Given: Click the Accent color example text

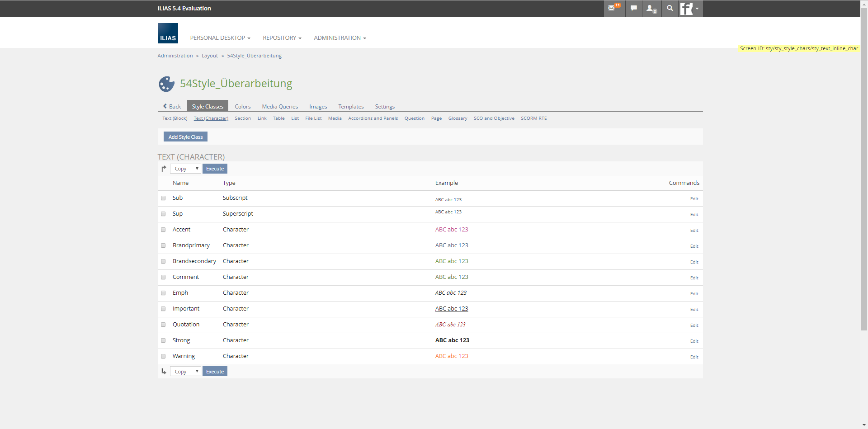Looking at the screenshot, I should [451, 230].
